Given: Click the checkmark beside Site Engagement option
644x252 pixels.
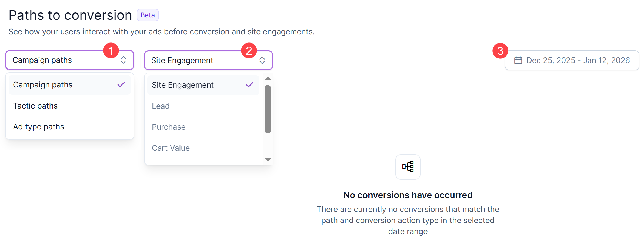Looking at the screenshot, I should click(x=249, y=85).
